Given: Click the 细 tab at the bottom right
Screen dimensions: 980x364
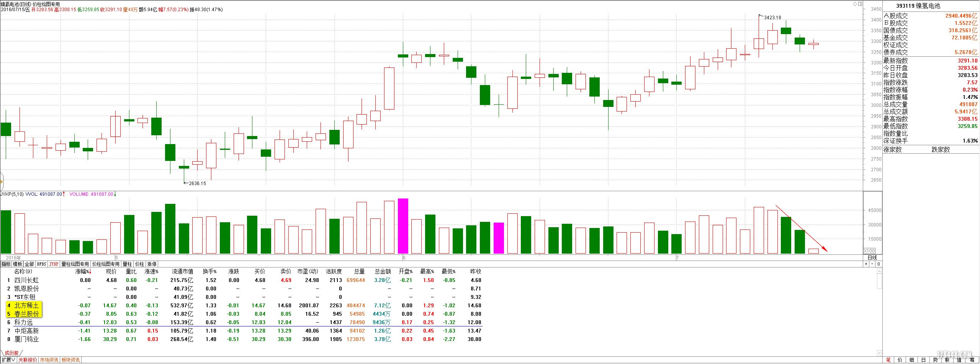Looking at the screenshot, I should [912, 360].
